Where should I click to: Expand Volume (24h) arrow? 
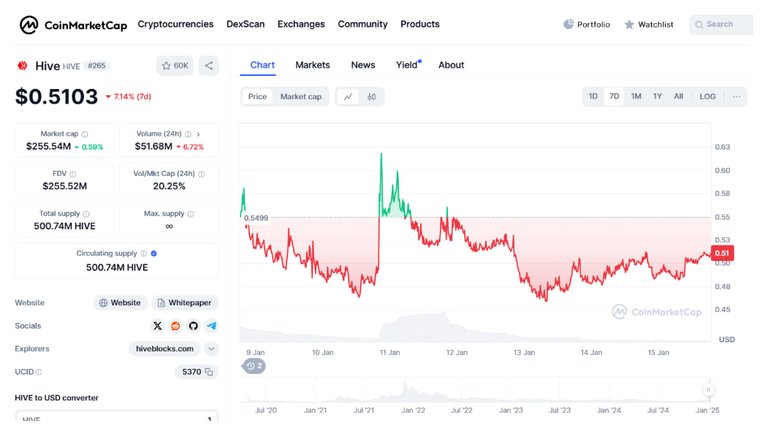(x=198, y=134)
